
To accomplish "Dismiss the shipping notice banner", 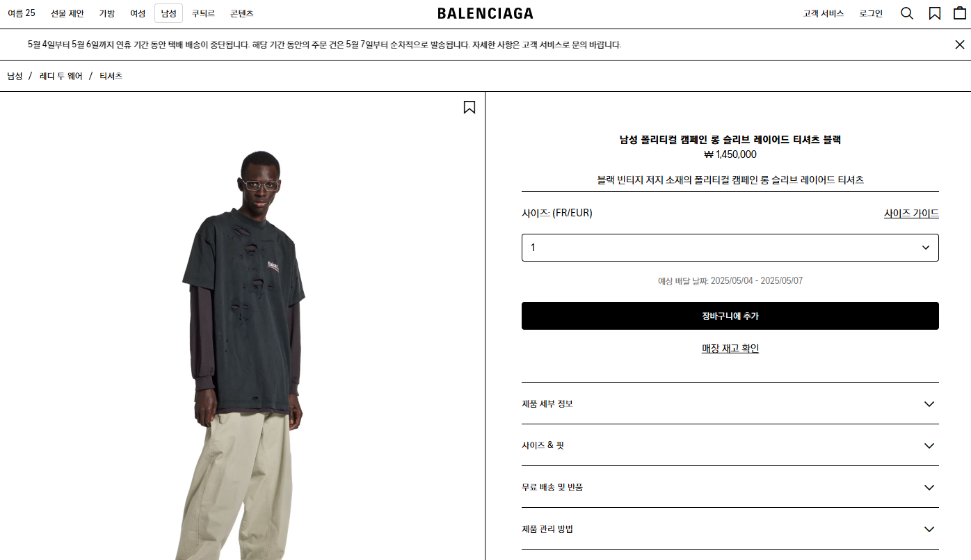I will [x=960, y=45].
